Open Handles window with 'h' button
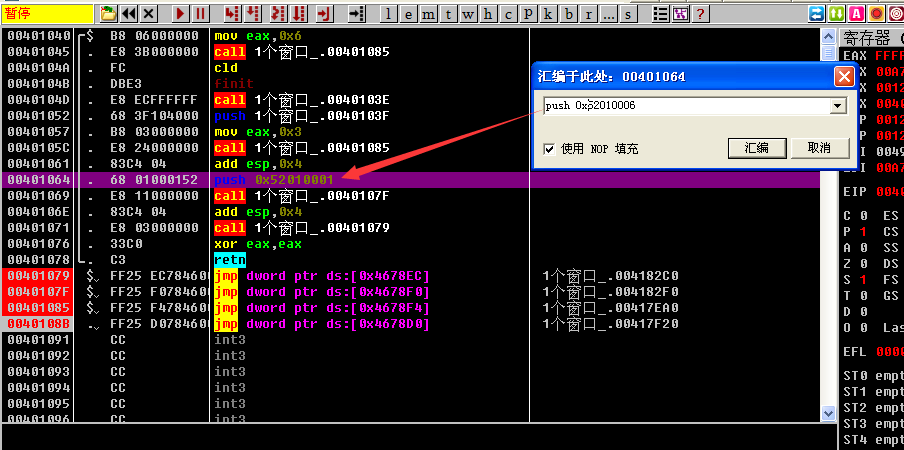904x450 pixels. point(488,13)
